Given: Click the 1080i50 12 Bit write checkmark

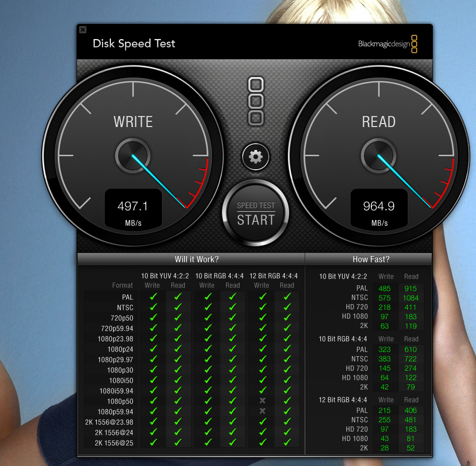Looking at the screenshot, I should coord(262,380).
